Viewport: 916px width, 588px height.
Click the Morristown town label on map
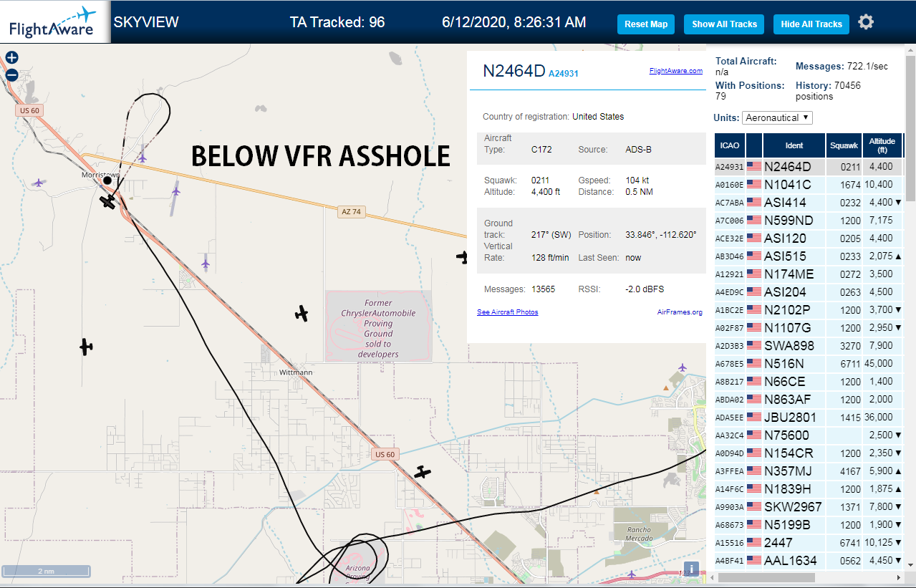(x=100, y=175)
